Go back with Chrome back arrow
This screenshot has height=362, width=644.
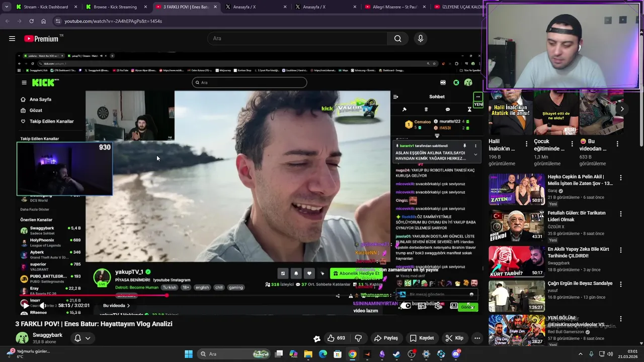tap(7, 21)
